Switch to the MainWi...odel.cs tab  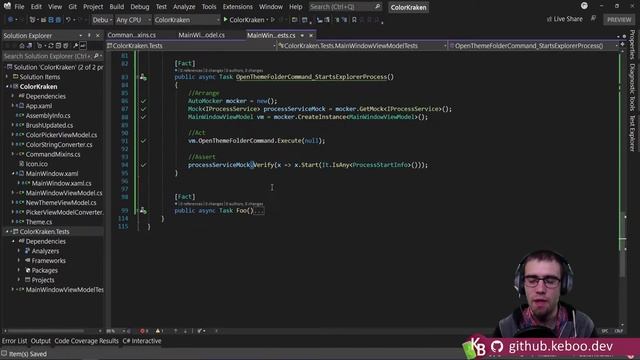pos(202,36)
